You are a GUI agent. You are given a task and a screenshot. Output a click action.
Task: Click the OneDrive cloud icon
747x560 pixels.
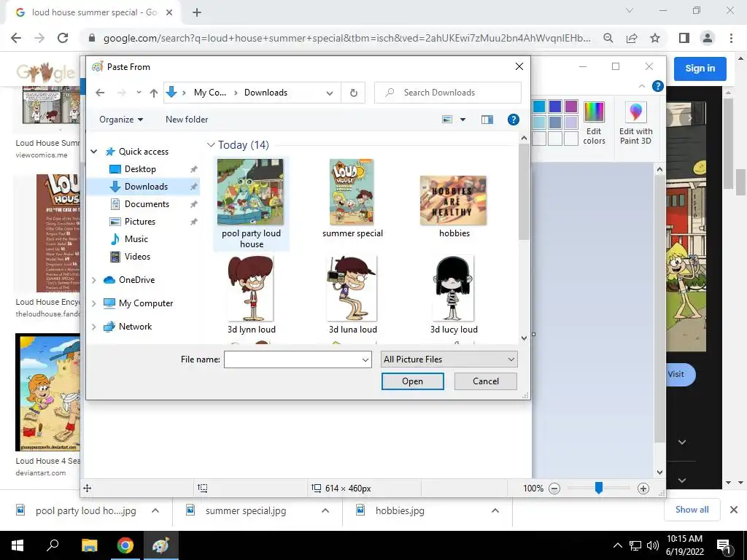(x=109, y=280)
